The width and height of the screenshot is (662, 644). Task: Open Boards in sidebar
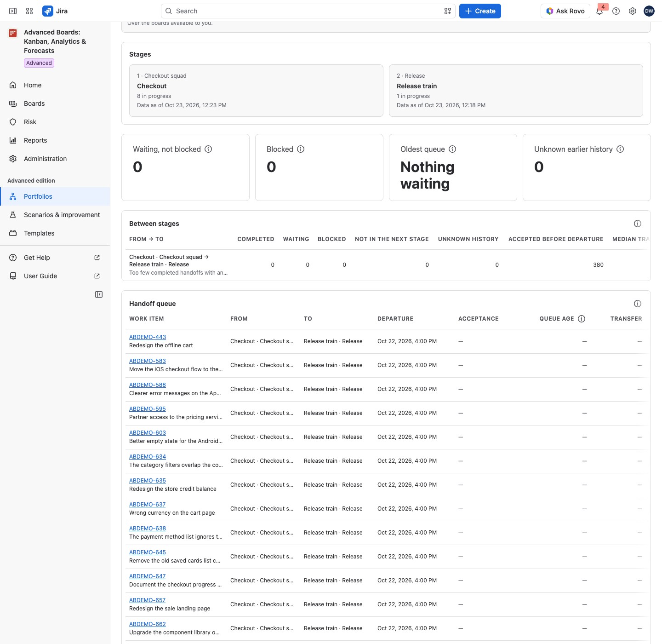55,103
